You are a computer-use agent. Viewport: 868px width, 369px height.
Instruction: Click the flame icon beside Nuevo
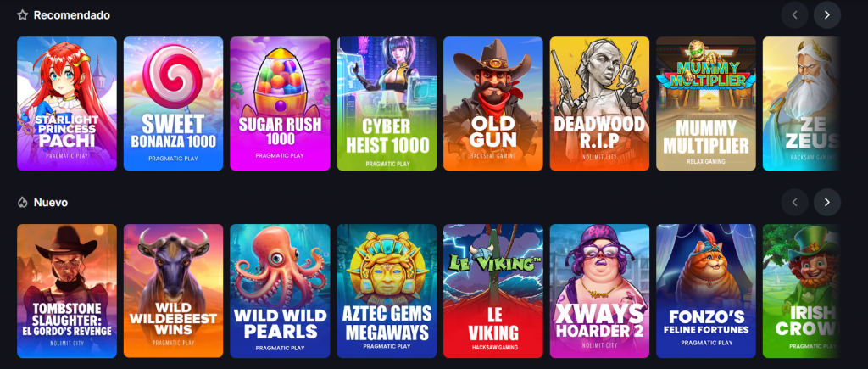coord(22,202)
